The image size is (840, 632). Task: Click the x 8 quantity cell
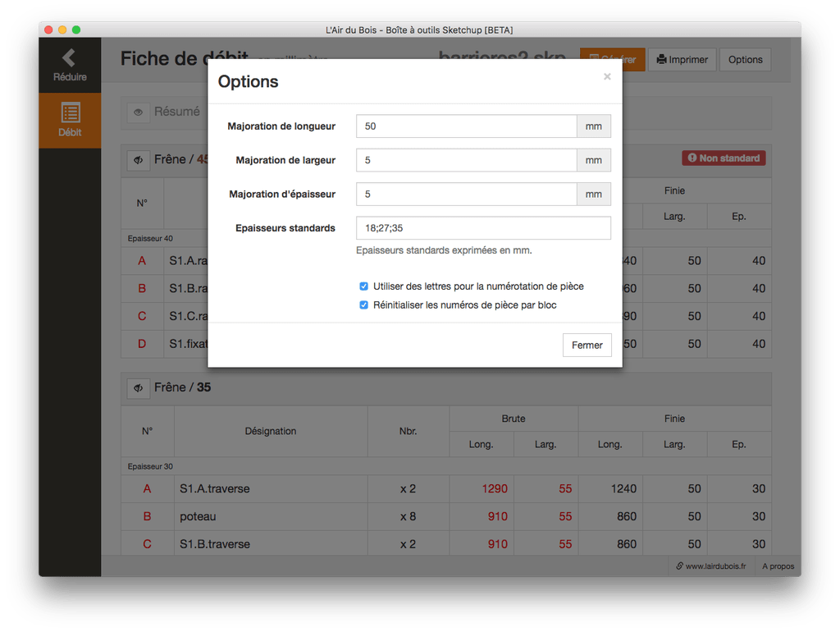(409, 517)
